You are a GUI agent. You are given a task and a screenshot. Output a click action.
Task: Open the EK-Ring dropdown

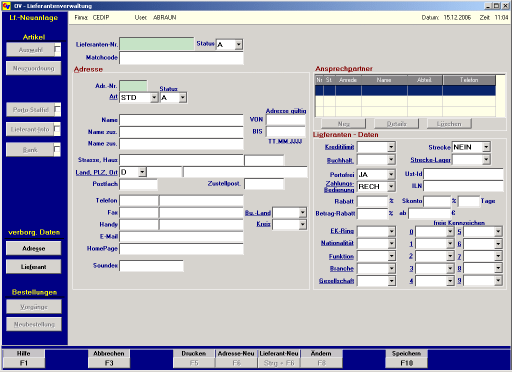point(392,231)
